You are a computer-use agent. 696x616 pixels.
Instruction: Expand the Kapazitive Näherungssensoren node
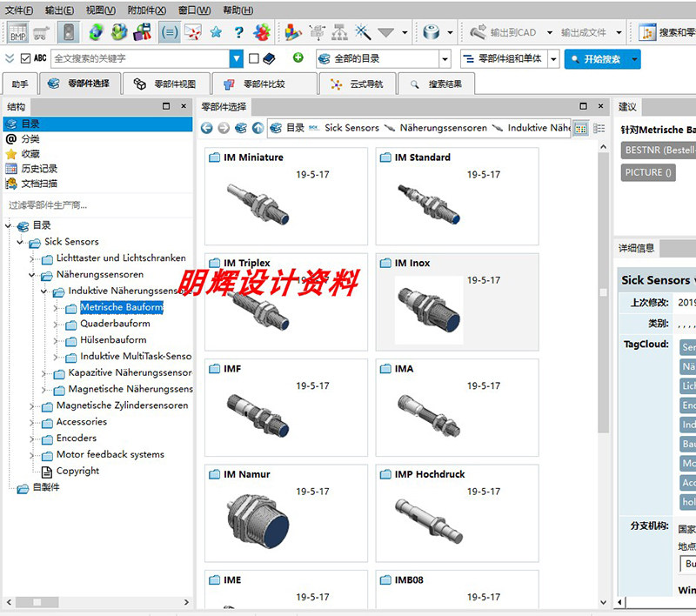pyautogui.click(x=44, y=373)
